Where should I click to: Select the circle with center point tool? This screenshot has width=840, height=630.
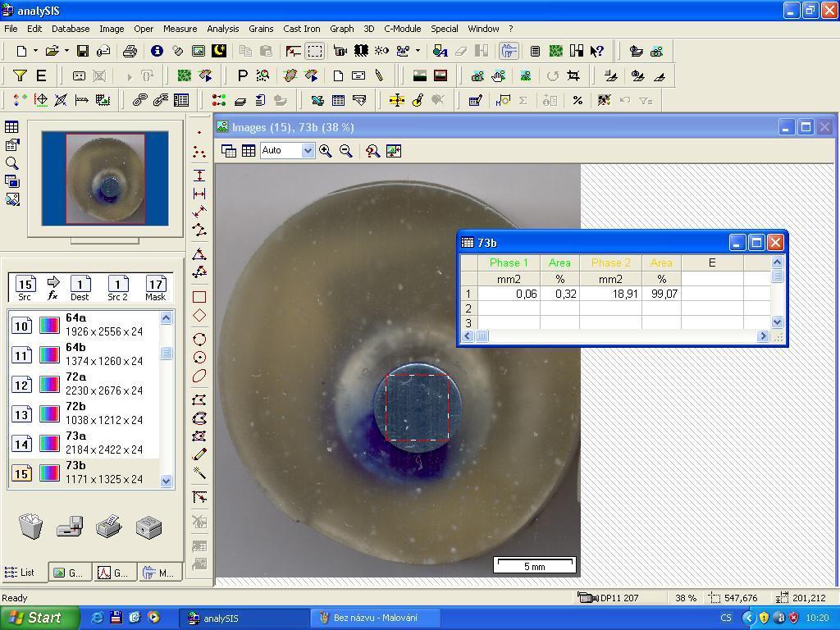coord(199,358)
